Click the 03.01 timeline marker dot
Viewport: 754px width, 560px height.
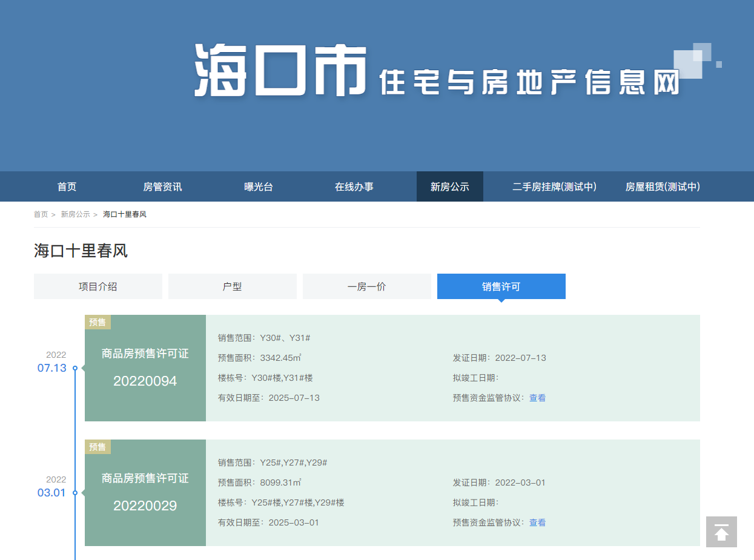(75, 493)
